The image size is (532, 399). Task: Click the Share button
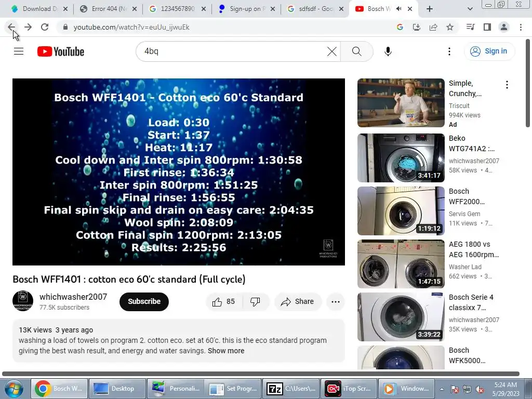point(297,302)
